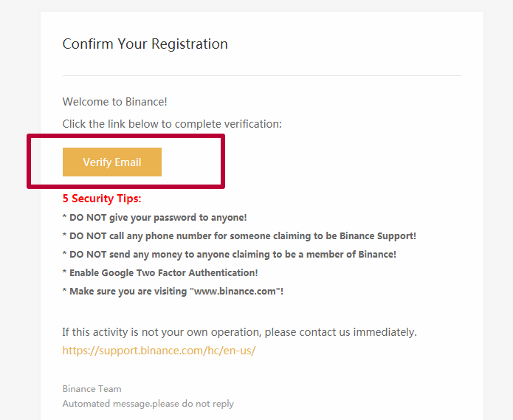
Task: Click the horizontal divider under the heading
Action: pyautogui.click(x=262, y=75)
